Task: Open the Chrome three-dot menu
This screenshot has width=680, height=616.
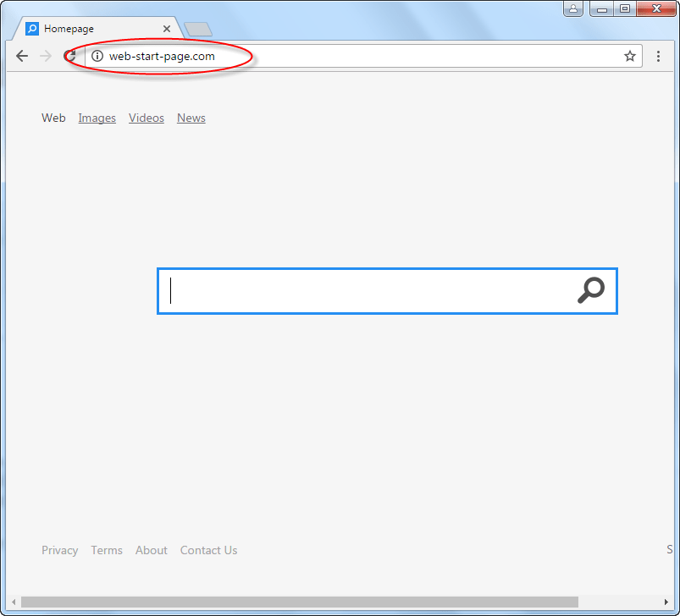Action: [658, 57]
